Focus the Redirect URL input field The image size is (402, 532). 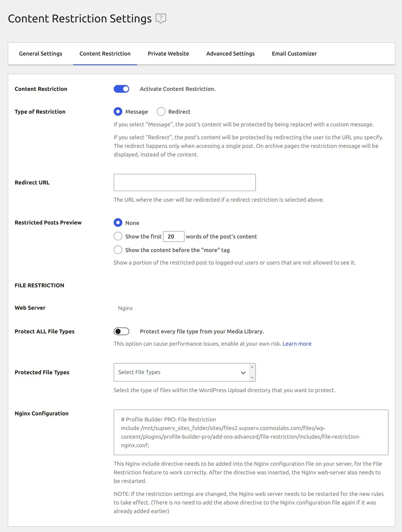coord(185,182)
